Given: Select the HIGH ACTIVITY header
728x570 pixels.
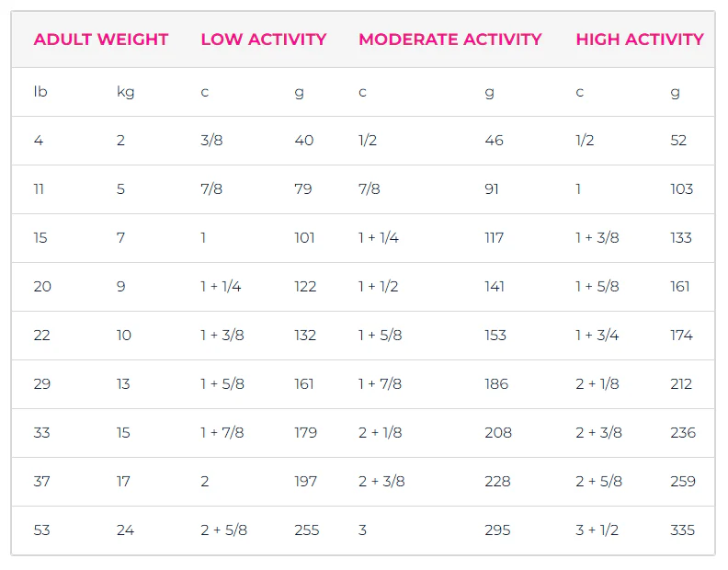Looking at the screenshot, I should point(640,40).
